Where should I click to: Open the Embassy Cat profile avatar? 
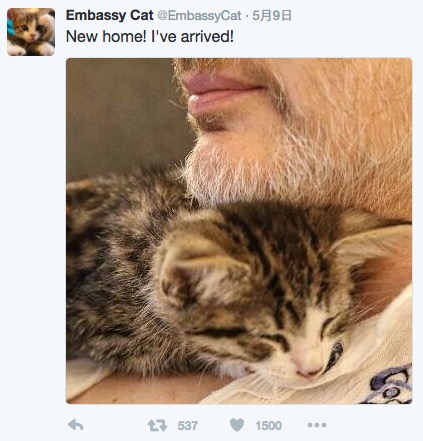[x=31, y=32]
